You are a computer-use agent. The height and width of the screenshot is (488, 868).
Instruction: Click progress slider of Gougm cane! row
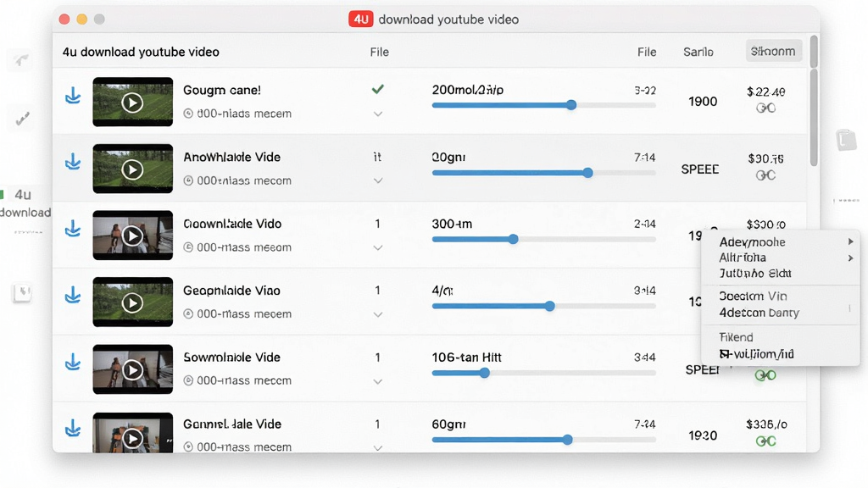tap(543, 105)
